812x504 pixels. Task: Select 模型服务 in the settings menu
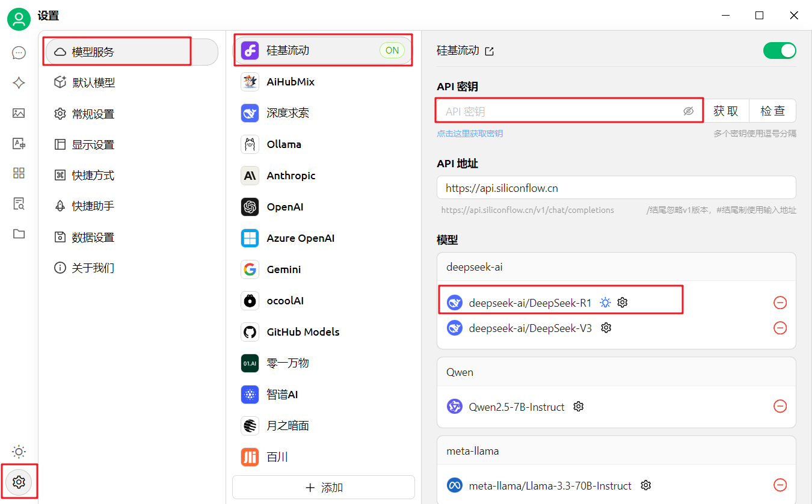click(x=131, y=52)
